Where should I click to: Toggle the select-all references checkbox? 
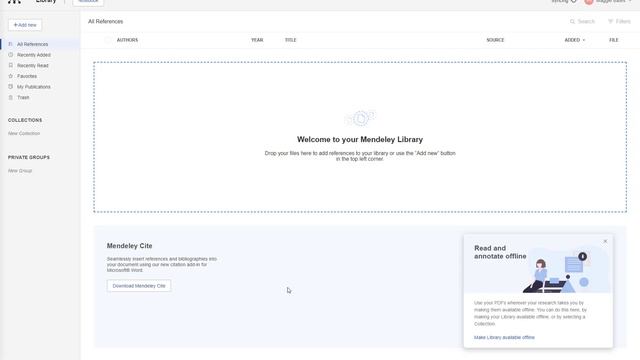point(108,40)
